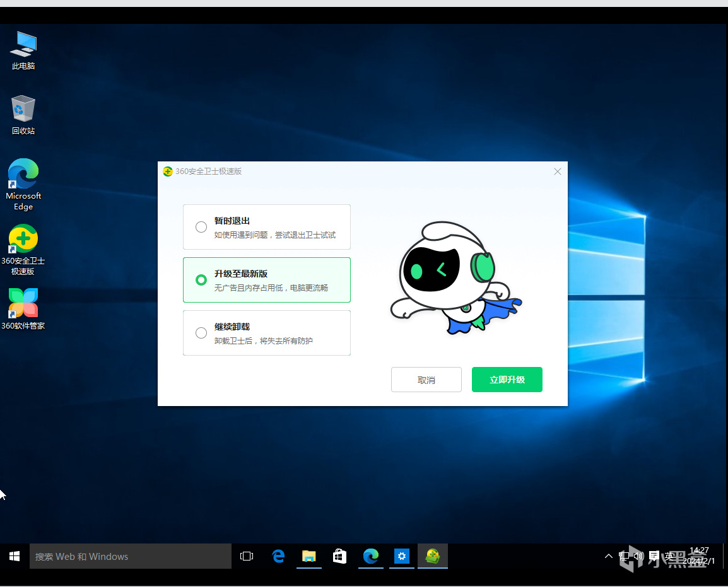Open the Windows Start menu
Image resolution: width=728 pixels, height=587 pixels.
point(15,556)
